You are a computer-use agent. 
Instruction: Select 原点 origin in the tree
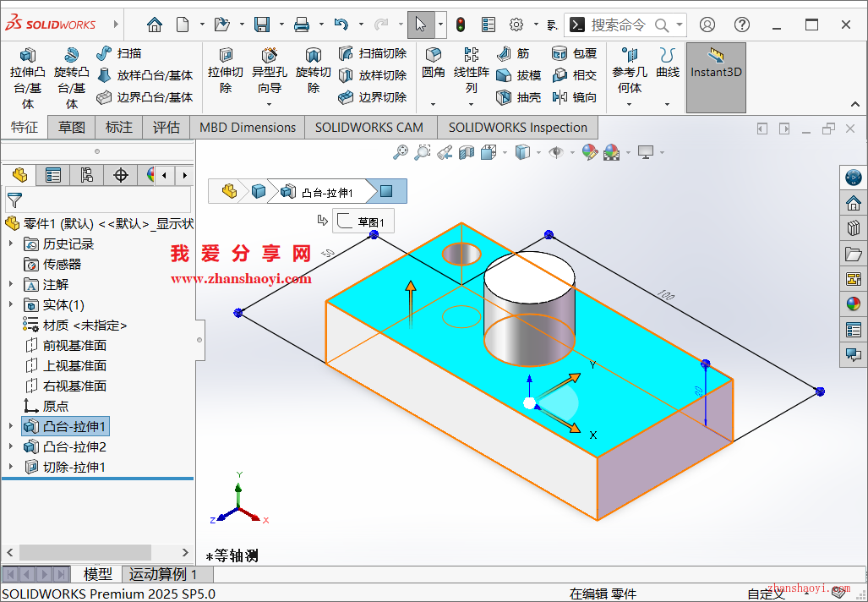click(x=46, y=406)
